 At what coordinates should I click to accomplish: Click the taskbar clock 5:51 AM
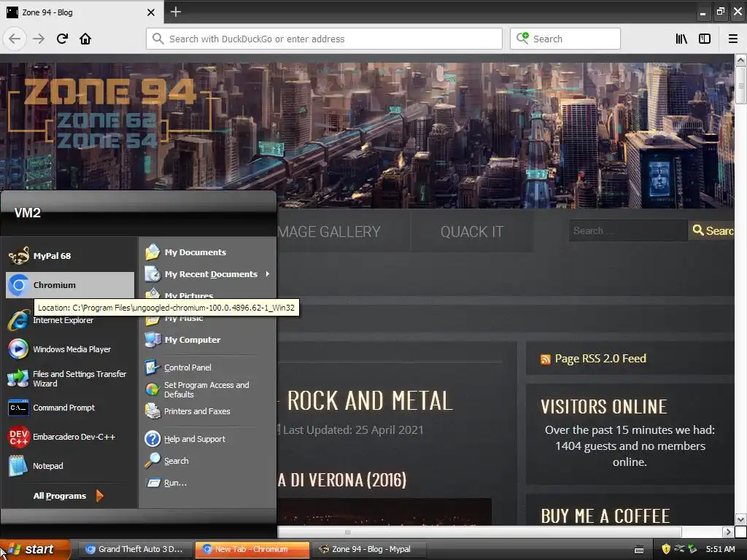[x=720, y=549]
